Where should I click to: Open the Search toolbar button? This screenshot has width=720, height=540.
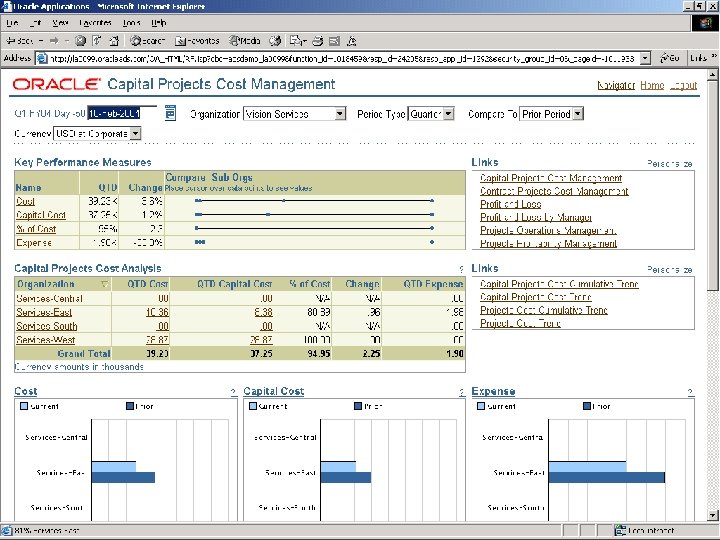pyautogui.click(x=147, y=41)
